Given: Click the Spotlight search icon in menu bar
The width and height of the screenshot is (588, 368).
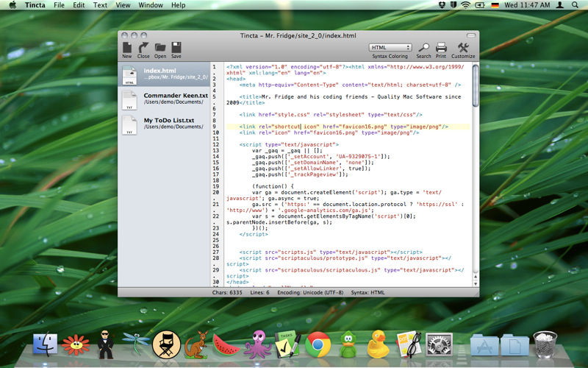Looking at the screenshot, I should pyautogui.click(x=575, y=5).
